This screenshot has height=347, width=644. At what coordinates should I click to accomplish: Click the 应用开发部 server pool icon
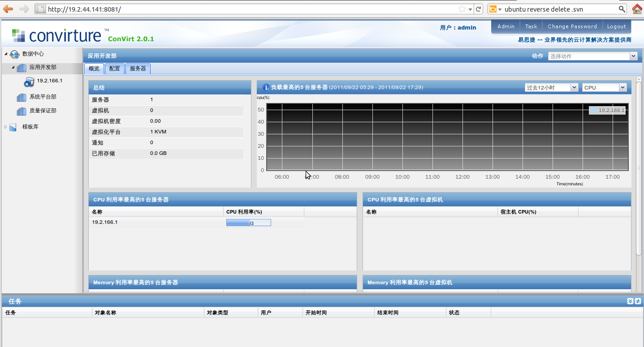pyautogui.click(x=22, y=68)
